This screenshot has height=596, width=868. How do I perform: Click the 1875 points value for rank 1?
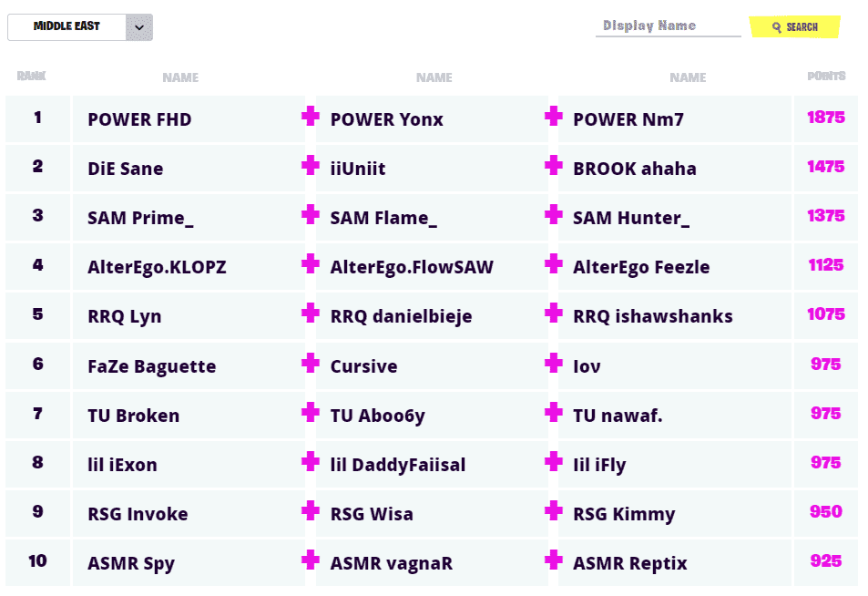[x=826, y=118]
